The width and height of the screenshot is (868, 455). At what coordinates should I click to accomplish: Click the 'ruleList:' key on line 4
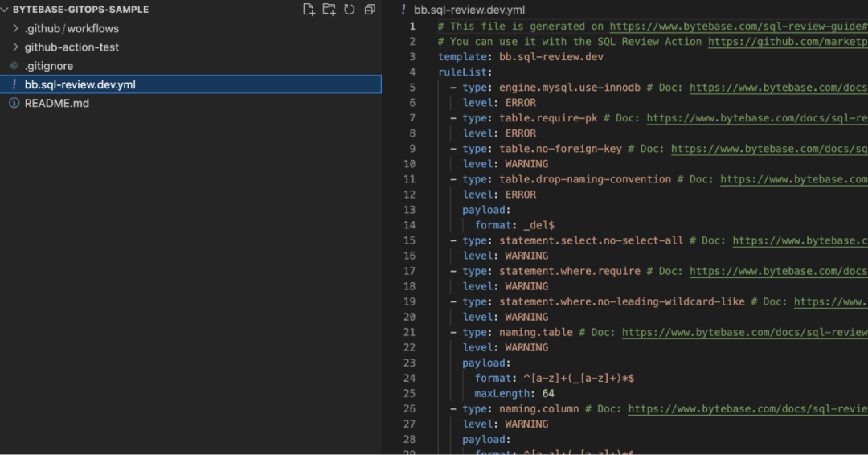pyautogui.click(x=465, y=72)
